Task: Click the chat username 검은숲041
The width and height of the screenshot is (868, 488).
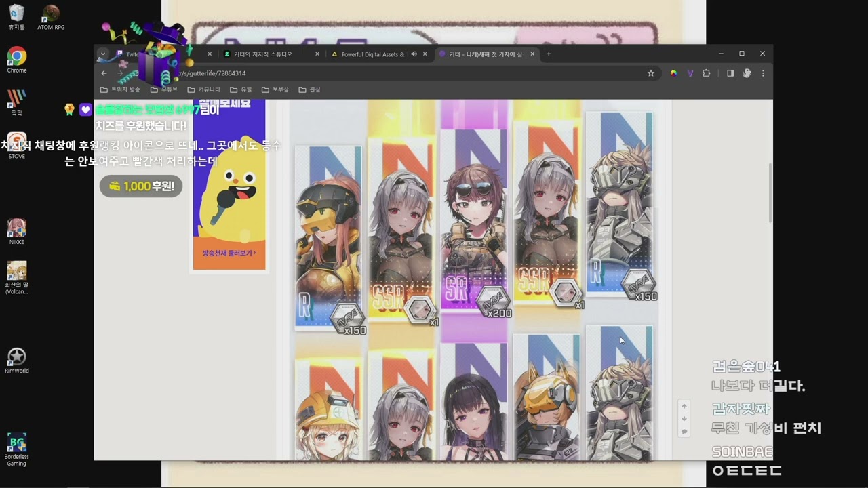Action: 746,367
